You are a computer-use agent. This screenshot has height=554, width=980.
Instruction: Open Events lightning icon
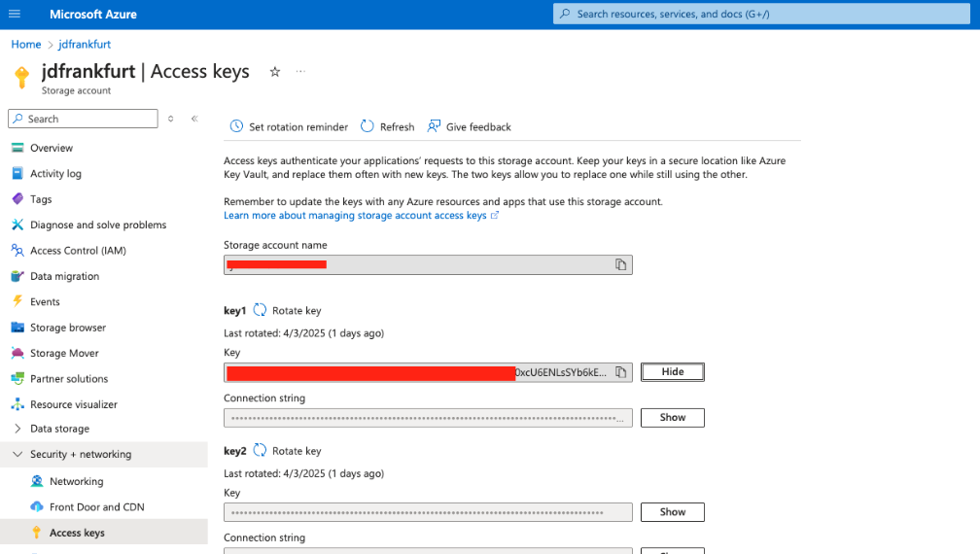click(x=17, y=301)
